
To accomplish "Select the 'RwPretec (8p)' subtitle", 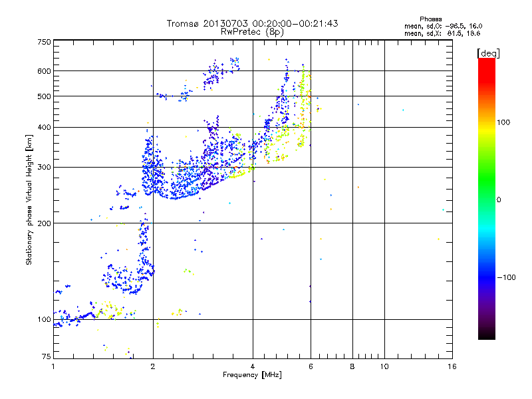I will click(x=252, y=32).
